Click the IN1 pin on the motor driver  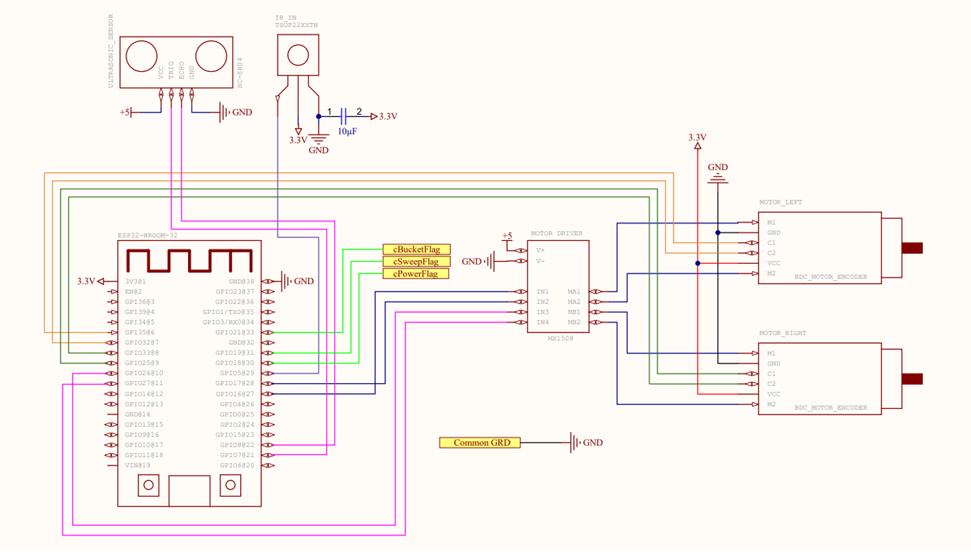click(542, 292)
